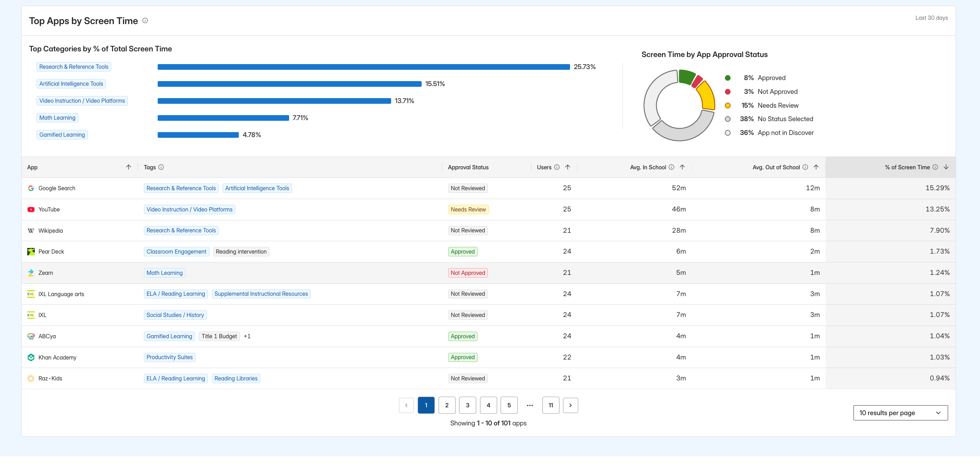This screenshot has height=464, width=980.
Task: Click the Zearn app icon
Action: (31, 273)
